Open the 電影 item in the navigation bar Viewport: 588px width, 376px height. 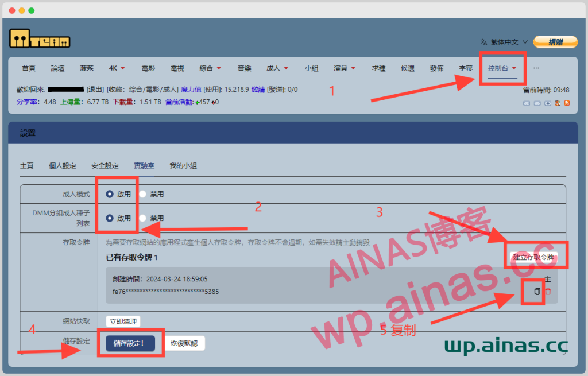[148, 68]
